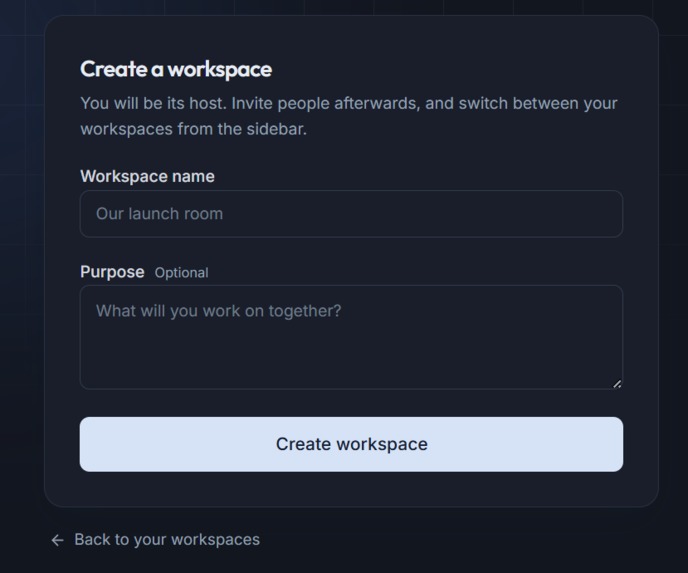Screen dimensions: 688x573
Task: Click the 'Purpose' label
Action: pos(112,272)
